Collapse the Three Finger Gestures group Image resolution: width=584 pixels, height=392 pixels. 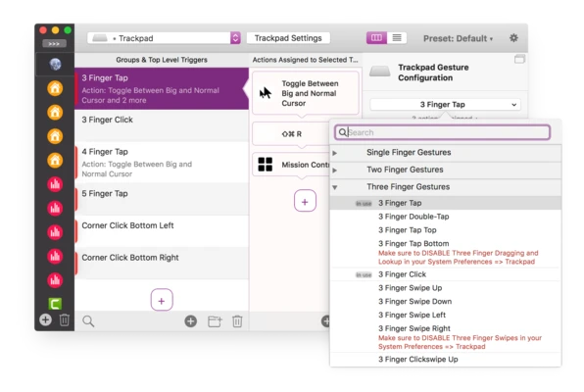(x=335, y=187)
